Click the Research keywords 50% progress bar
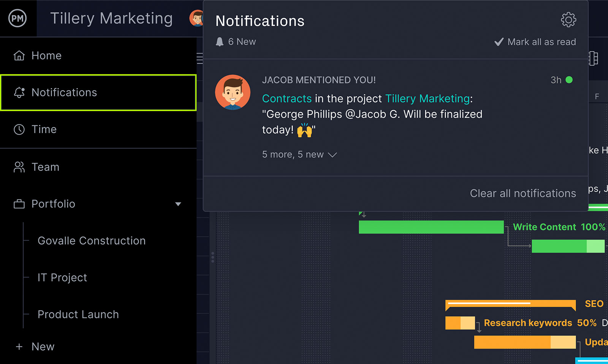 (x=460, y=323)
